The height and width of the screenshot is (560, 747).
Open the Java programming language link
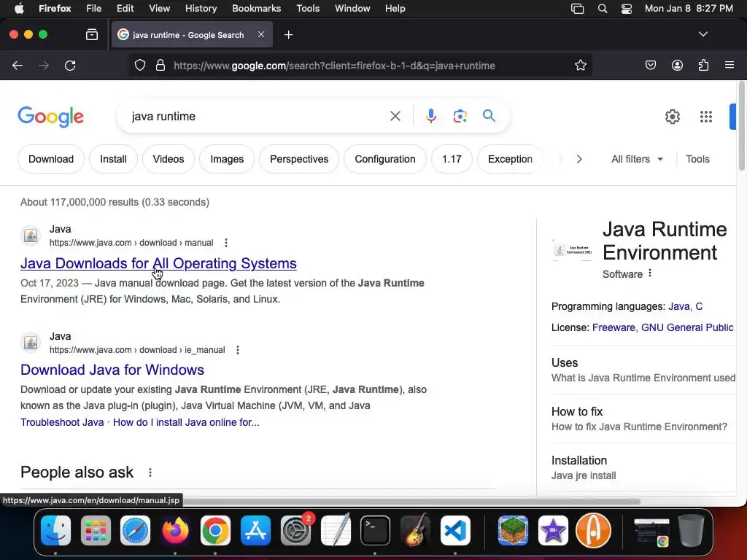tap(679, 307)
